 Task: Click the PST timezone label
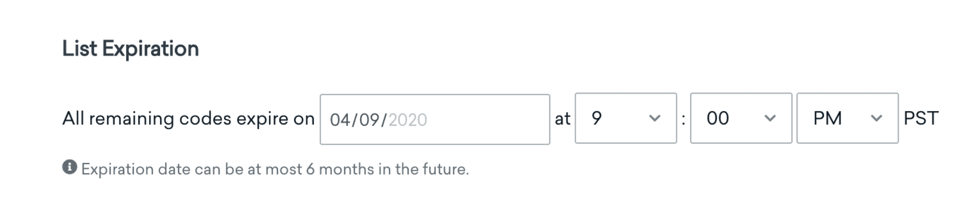point(920,119)
